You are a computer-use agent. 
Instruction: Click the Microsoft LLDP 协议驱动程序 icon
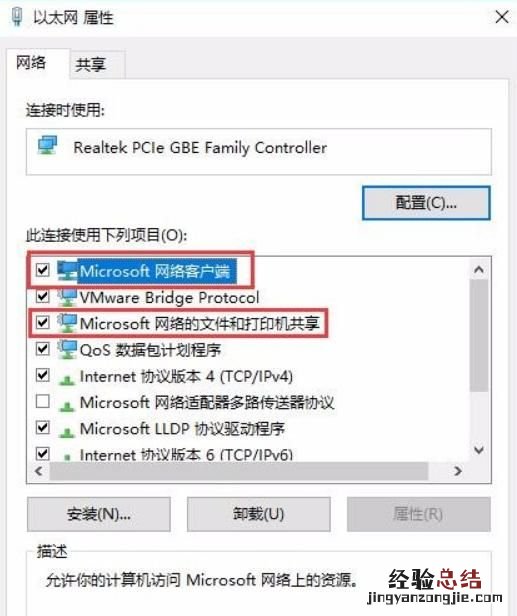click(x=67, y=432)
